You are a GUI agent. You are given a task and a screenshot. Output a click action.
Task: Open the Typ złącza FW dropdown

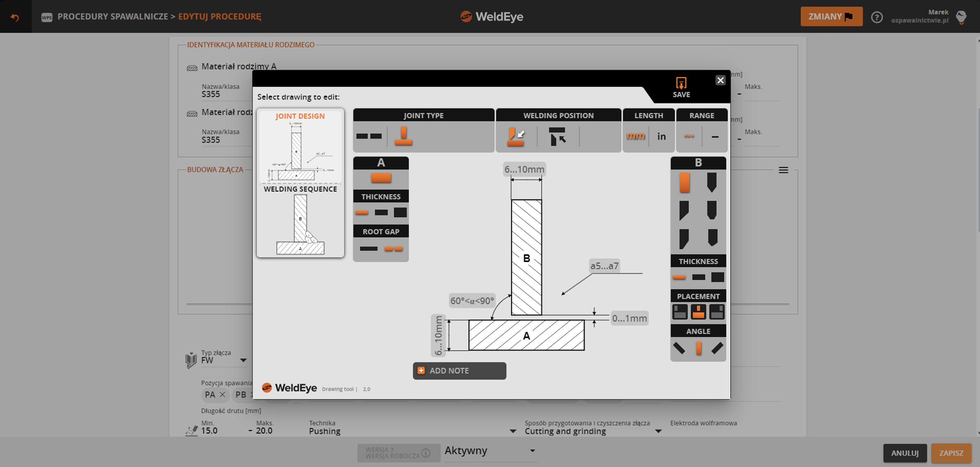pos(243,360)
